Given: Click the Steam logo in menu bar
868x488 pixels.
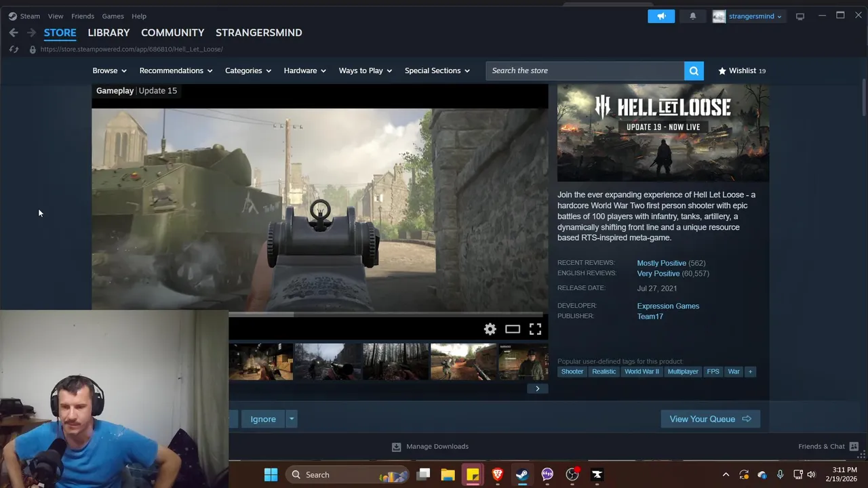Looking at the screenshot, I should (12, 16).
